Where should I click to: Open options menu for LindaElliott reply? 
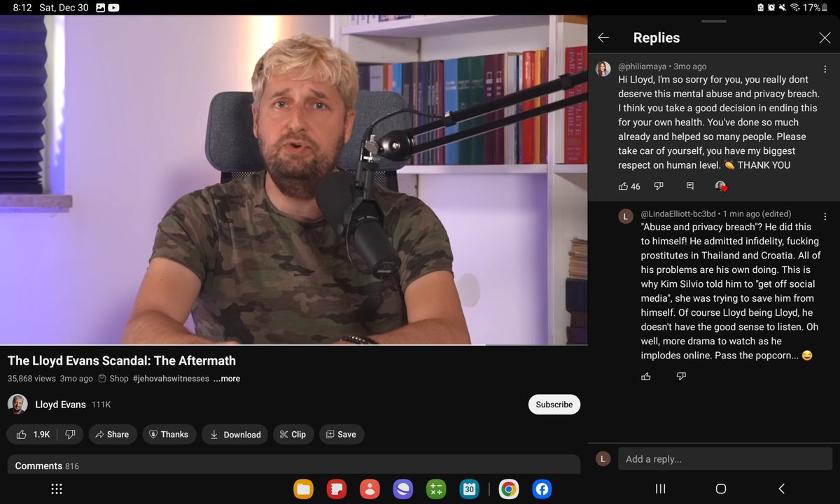pyautogui.click(x=825, y=216)
